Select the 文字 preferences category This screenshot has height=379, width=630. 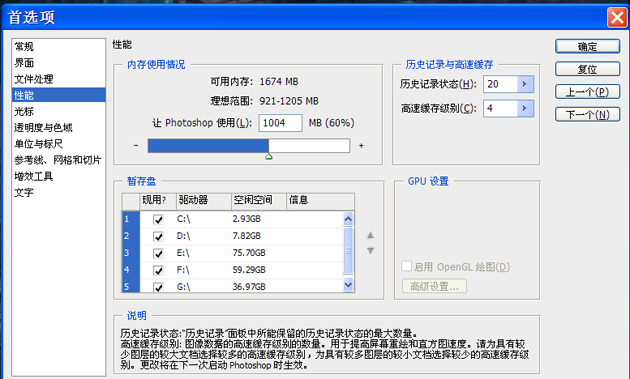click(x=24, y=192)
